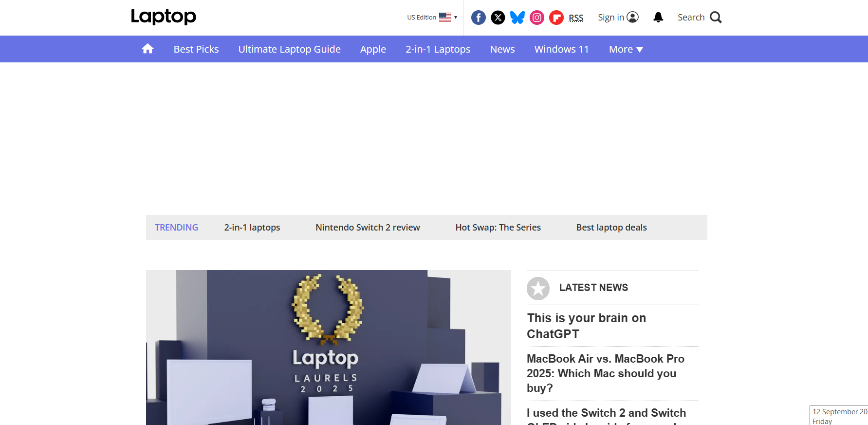This screenshot has height=425, width=868.
Task: Open the Apple menu item
Action: coord(373,49)
